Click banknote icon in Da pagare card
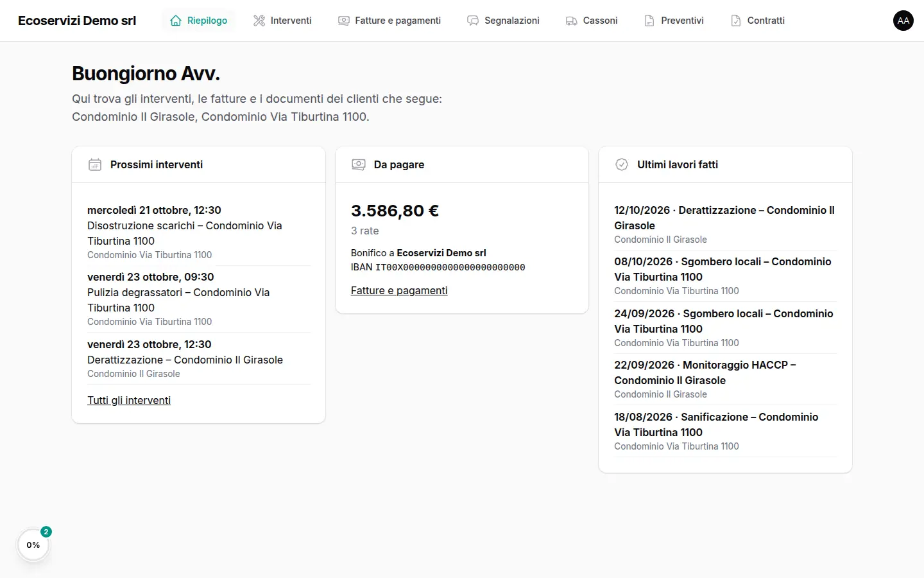 pos(359,164)
